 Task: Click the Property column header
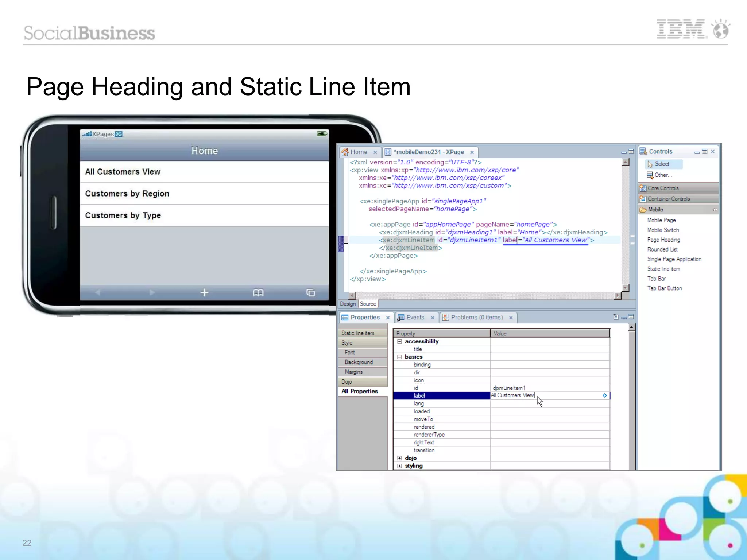[442, 333]
